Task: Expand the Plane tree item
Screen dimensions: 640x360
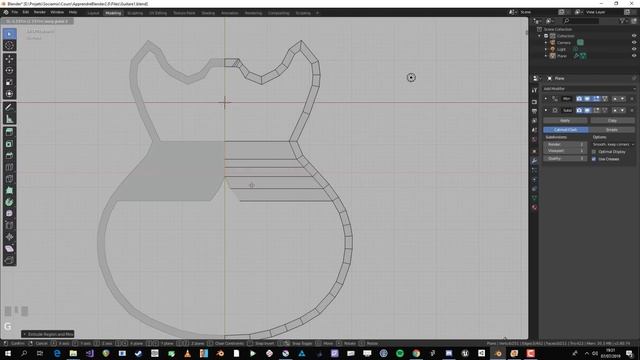Action: tap(546, 56)
